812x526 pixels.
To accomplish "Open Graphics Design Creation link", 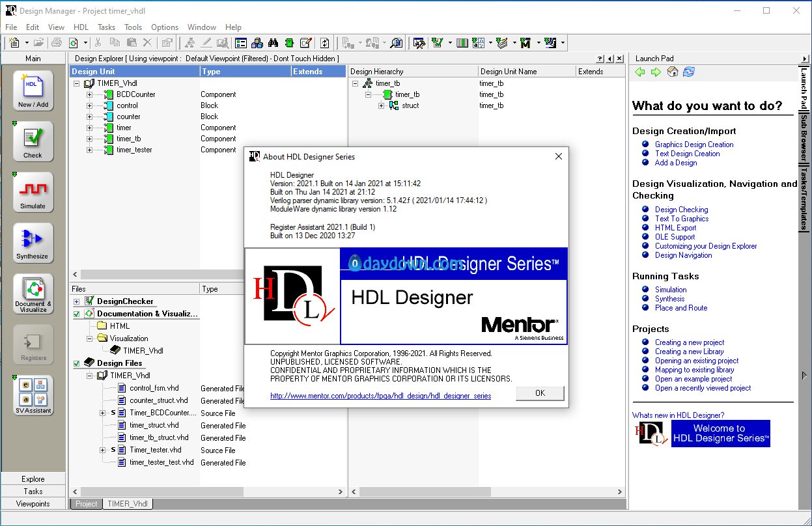I will 694,145.
